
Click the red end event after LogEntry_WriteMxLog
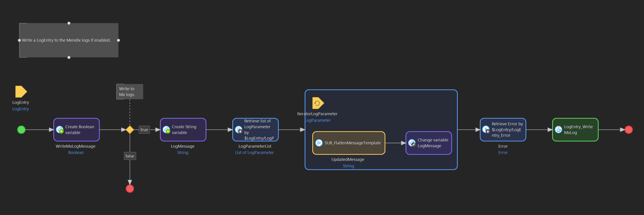click(x=629, y=130)
